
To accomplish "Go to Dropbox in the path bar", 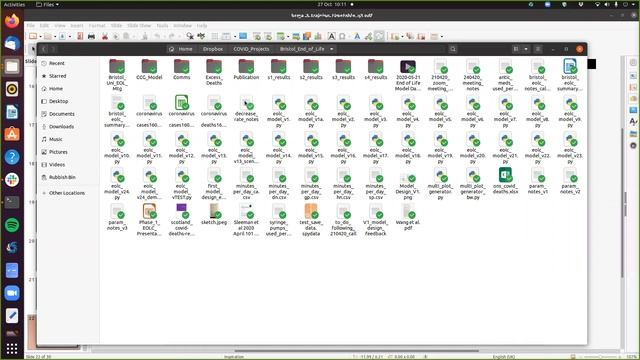I will click(x=213, y=49).
